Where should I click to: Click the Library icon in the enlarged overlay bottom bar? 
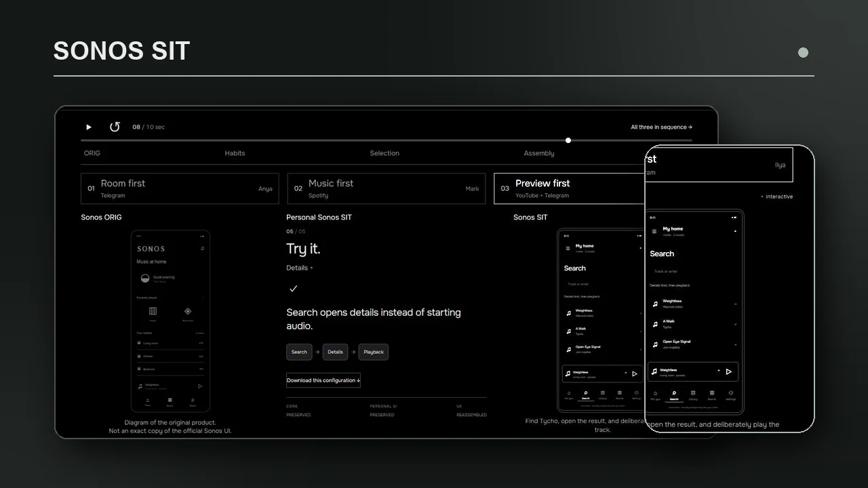693,393
